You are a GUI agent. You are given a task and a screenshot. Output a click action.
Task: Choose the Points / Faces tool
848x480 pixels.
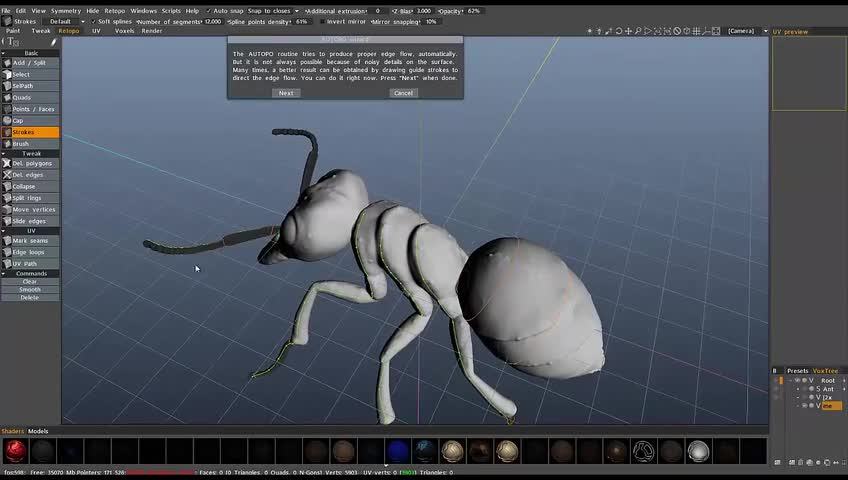tap(30, 109)
